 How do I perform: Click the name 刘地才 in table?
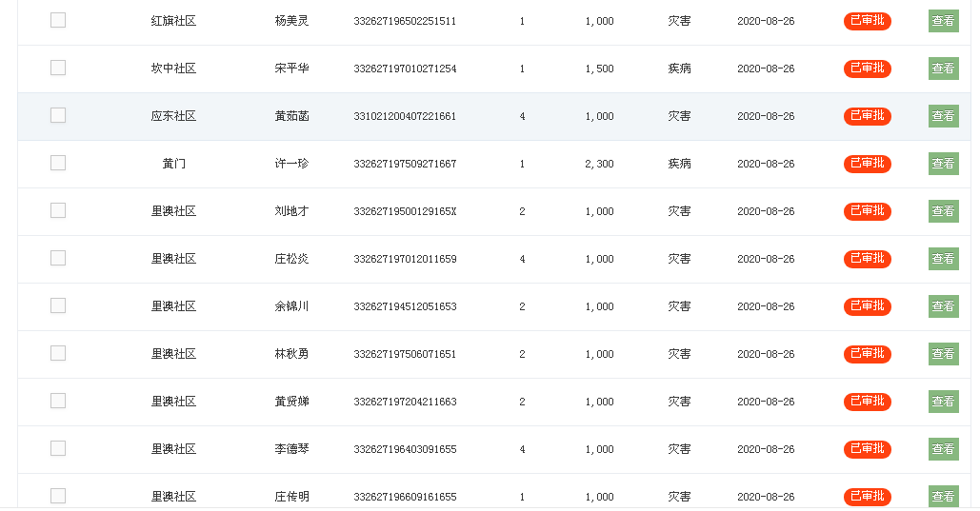coord(291,211)
